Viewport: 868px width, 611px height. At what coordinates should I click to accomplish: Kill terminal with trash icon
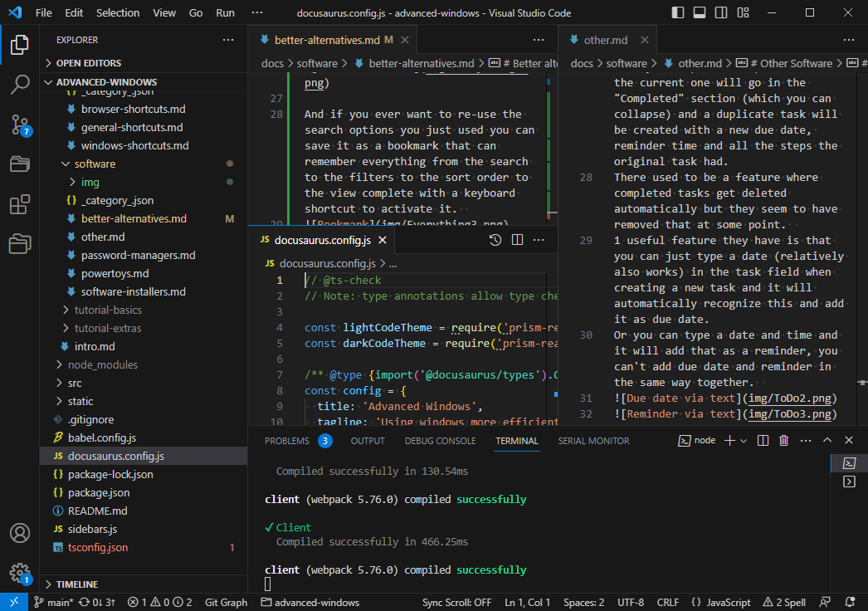pyautogui.click(x=783, y=440)
